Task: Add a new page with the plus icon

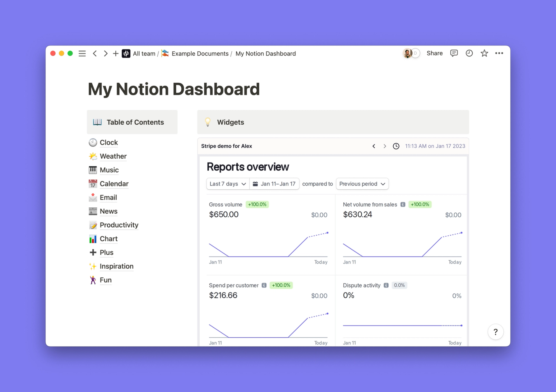Action: (116, 53)
